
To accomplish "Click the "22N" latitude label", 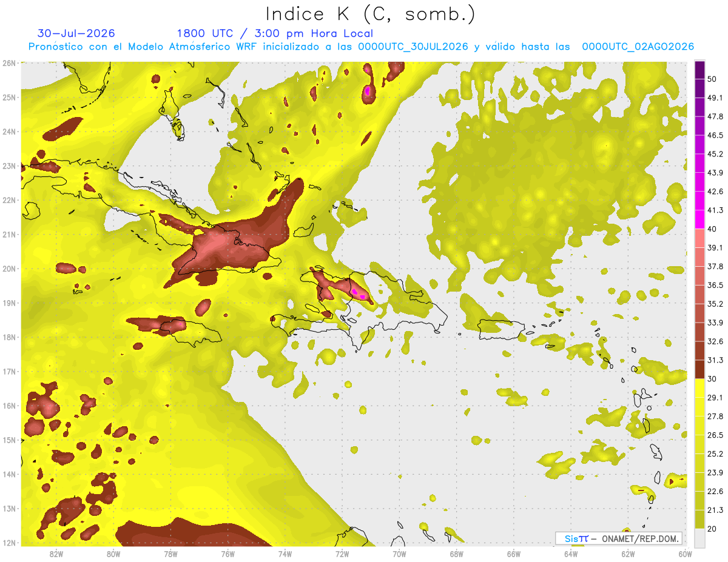I will click(x=9, y=200).
